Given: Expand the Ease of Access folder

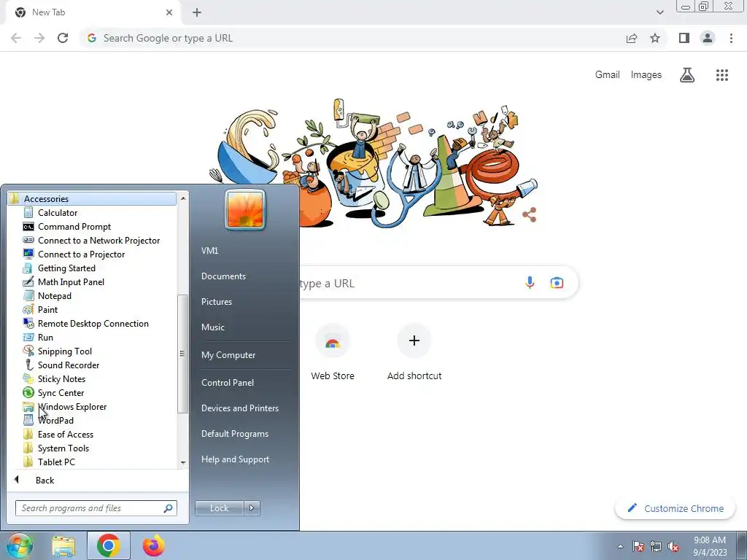Looking at the screenshot, I should [65, 435].
